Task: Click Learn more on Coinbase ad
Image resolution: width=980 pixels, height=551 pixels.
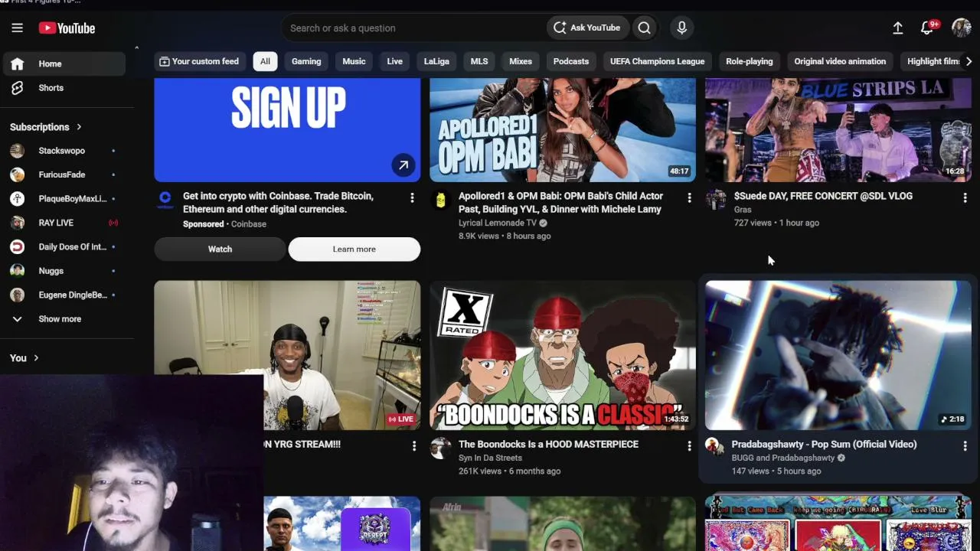Action: pyautogui.click(x=354, y=249)
